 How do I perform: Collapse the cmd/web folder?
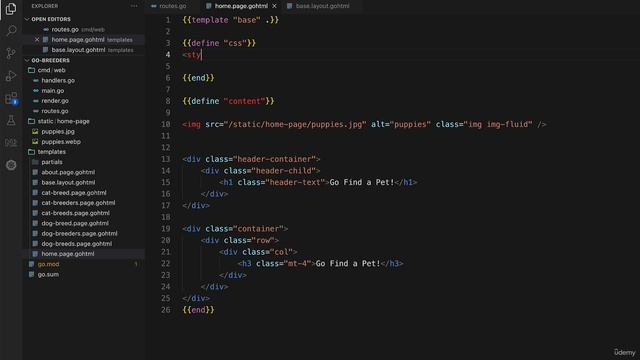coord(51,70)
